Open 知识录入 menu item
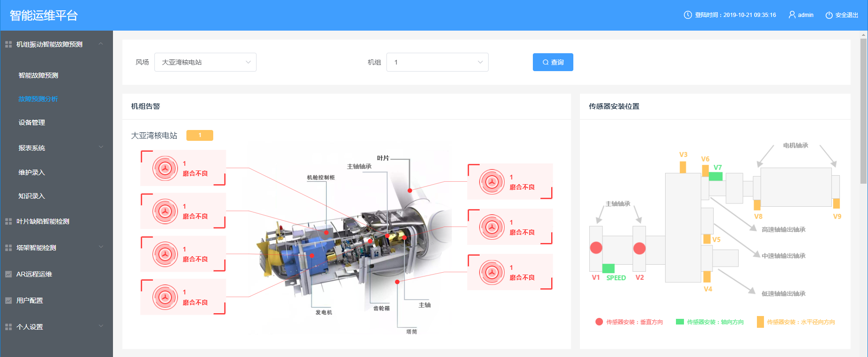The width and height of the screenshot is (868, 357). tap(32, 196)
